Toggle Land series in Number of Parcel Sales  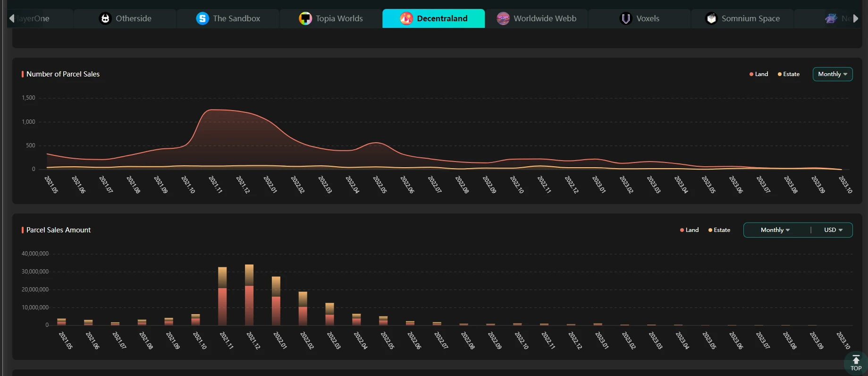758,74
